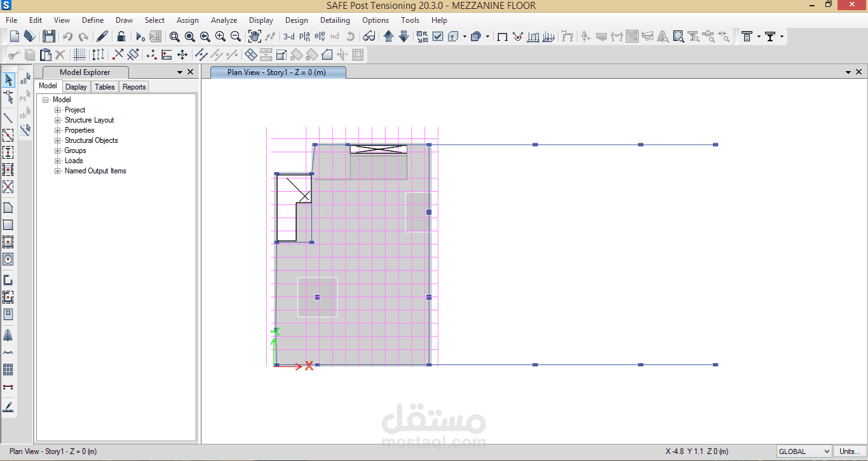Image resolution: width=868 pixels, height=461 pixels.
Task: Select the Draw Line tool in left toolbar
Action: pos(8,117)
